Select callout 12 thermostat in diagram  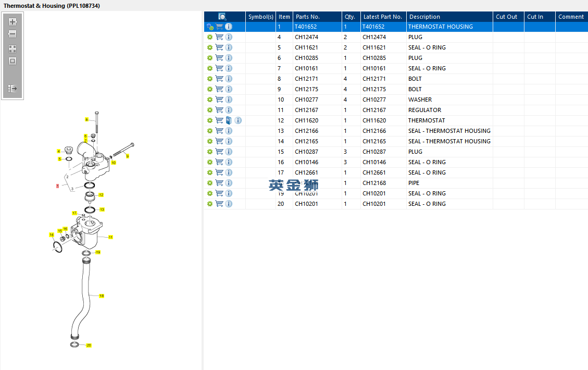tap(101, 195)
